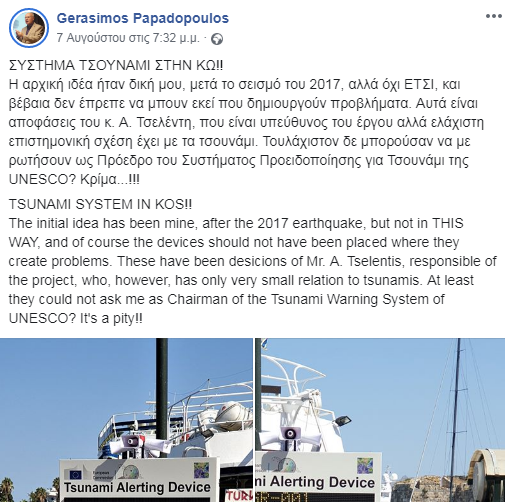Open Gerasimos Papadopoulos profile picture
The image size is (505, 502).
click(29, 28)
